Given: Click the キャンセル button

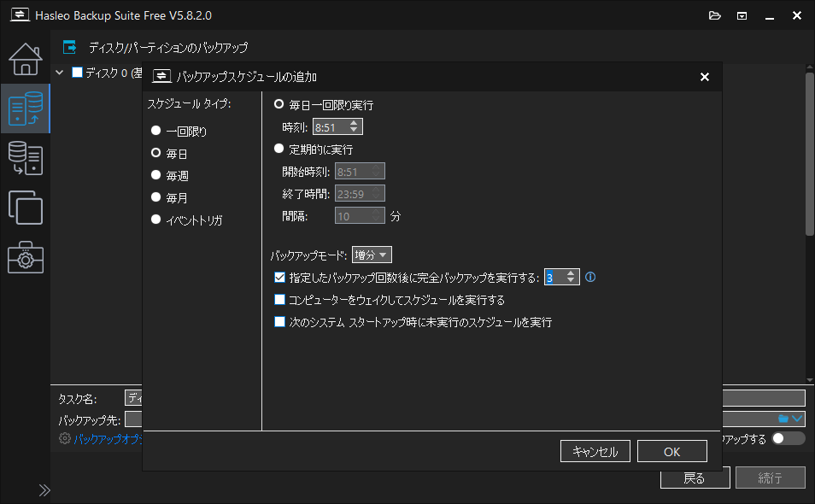Looking at the screenshot, I should point(595,452).
